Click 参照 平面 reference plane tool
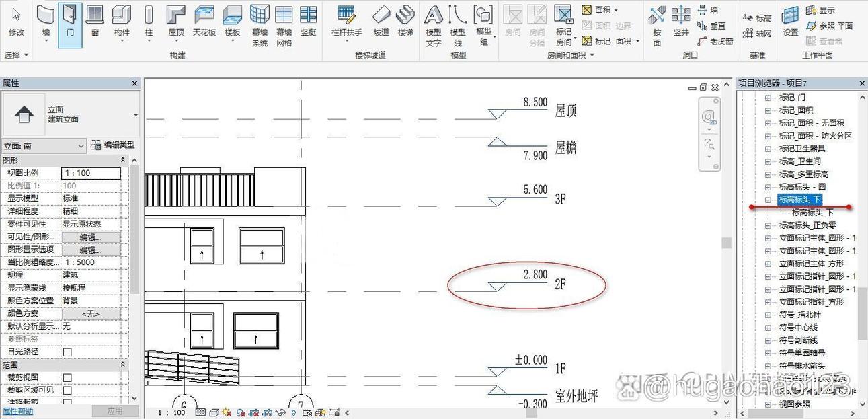 pos(829,26)
